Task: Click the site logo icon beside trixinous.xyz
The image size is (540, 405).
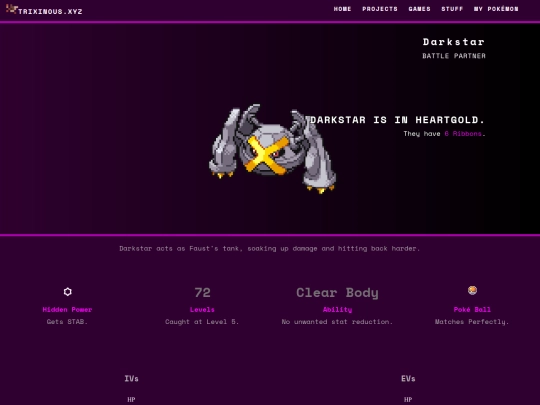Action: (x=11, y=9)
